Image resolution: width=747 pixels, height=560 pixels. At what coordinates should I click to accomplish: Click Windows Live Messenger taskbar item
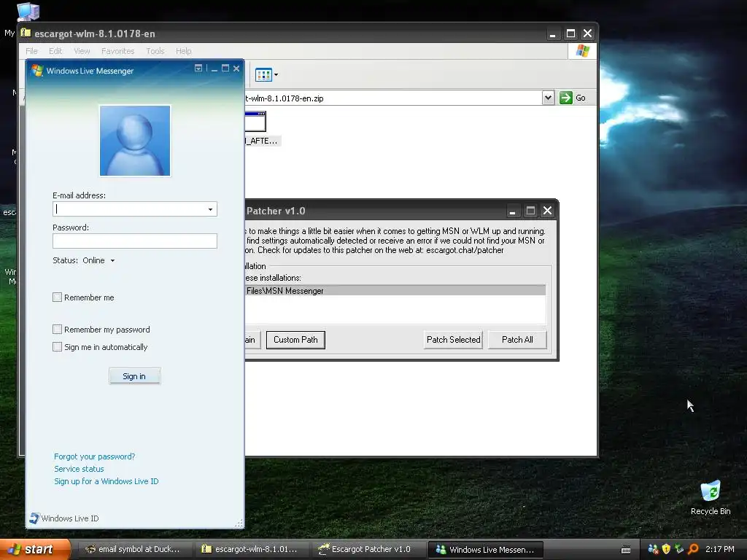pyautogui.click(x=485, y=550)
